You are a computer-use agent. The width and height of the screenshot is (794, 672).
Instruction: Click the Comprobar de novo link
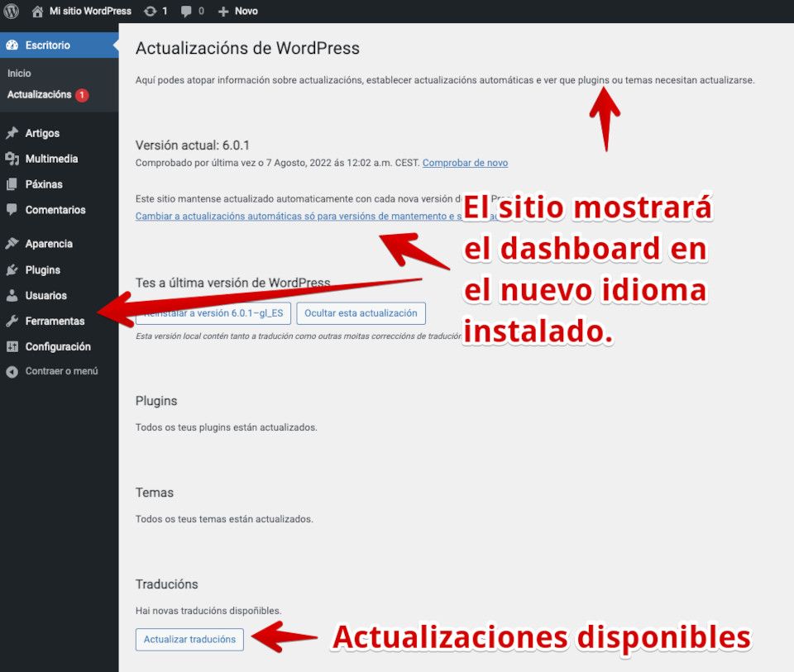pos(466,163)
